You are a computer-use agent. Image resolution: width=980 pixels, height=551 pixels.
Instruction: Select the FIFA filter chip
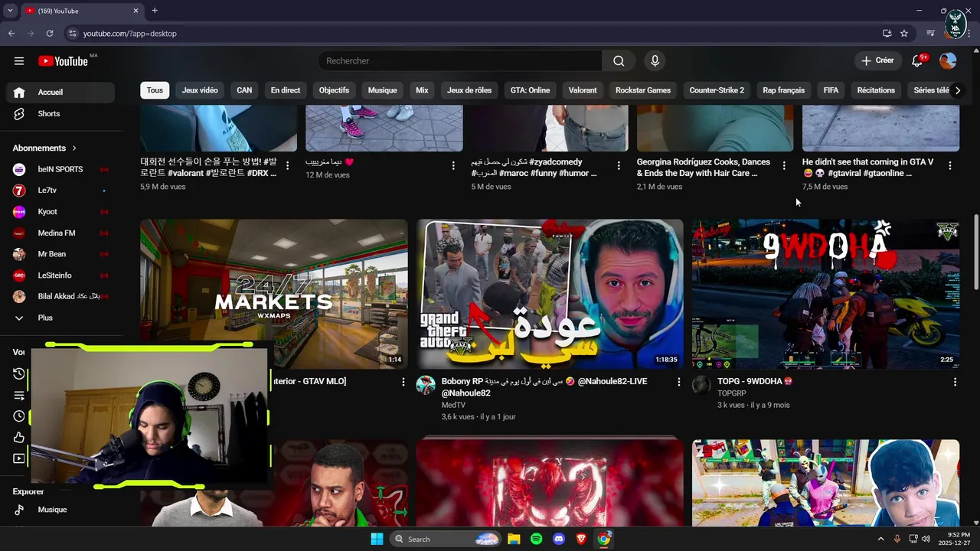click(831, 90)
